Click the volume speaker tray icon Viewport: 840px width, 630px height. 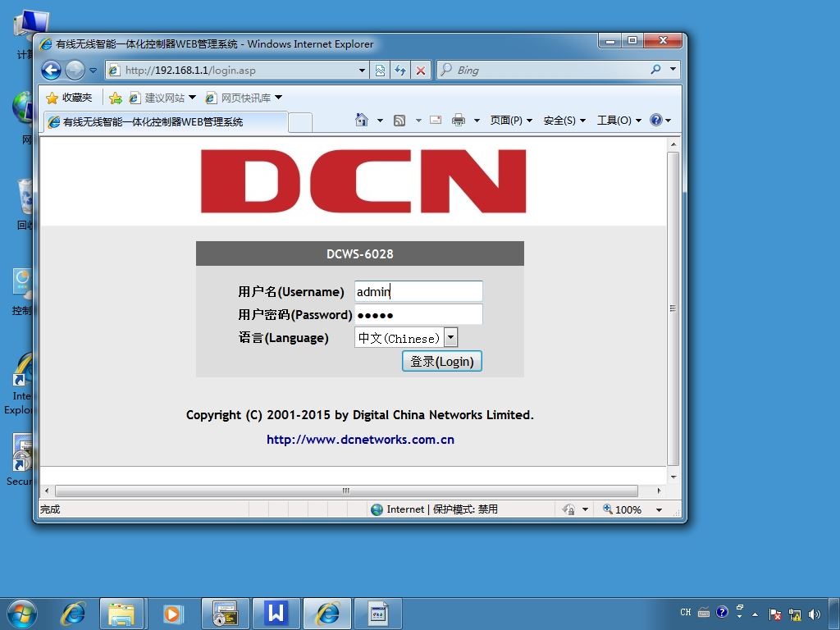coord(815,614)
